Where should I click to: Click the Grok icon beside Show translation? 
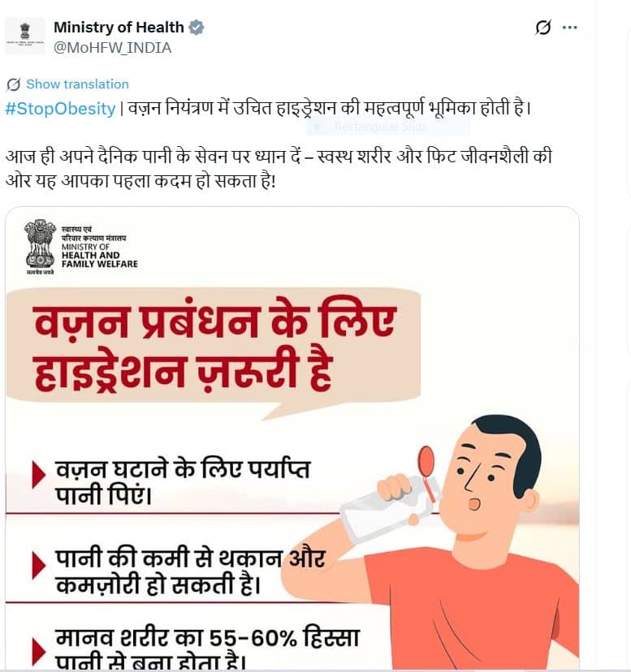pos(13,84)
